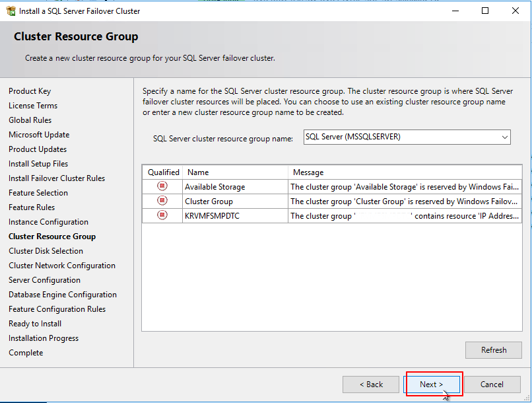The height and width of the screenshot is (403, 532).
Task: Jump to the Database Engine Configuration step
Action: click(x=63, y=295)
